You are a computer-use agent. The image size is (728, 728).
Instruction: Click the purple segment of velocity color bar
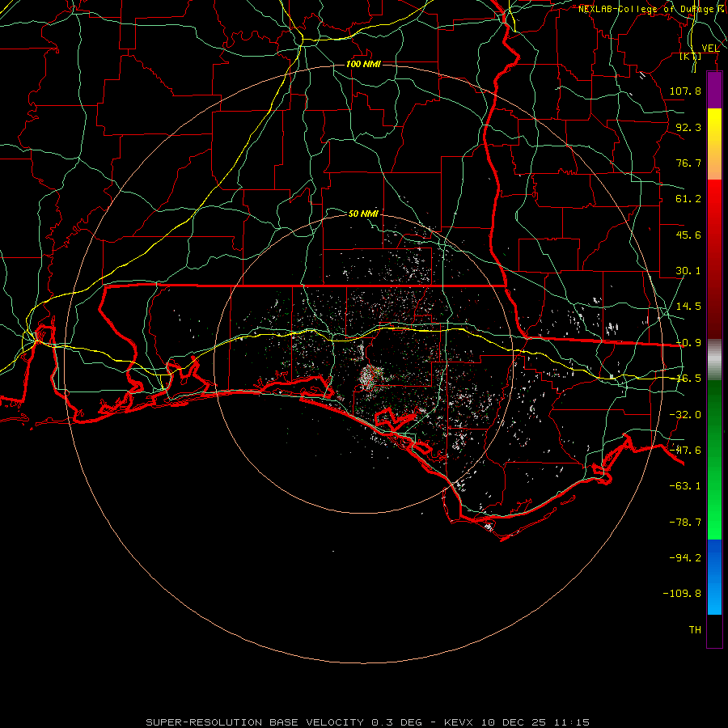tap(714, 91)
